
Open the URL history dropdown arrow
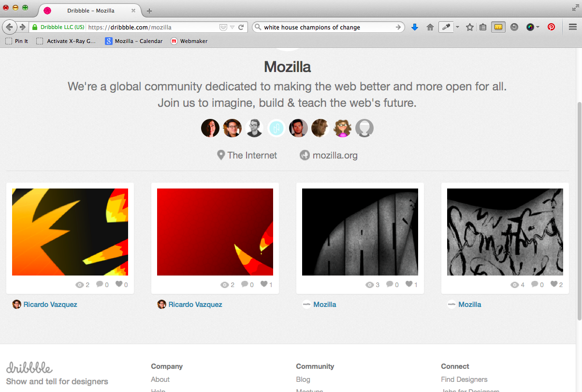pos(232,28)
